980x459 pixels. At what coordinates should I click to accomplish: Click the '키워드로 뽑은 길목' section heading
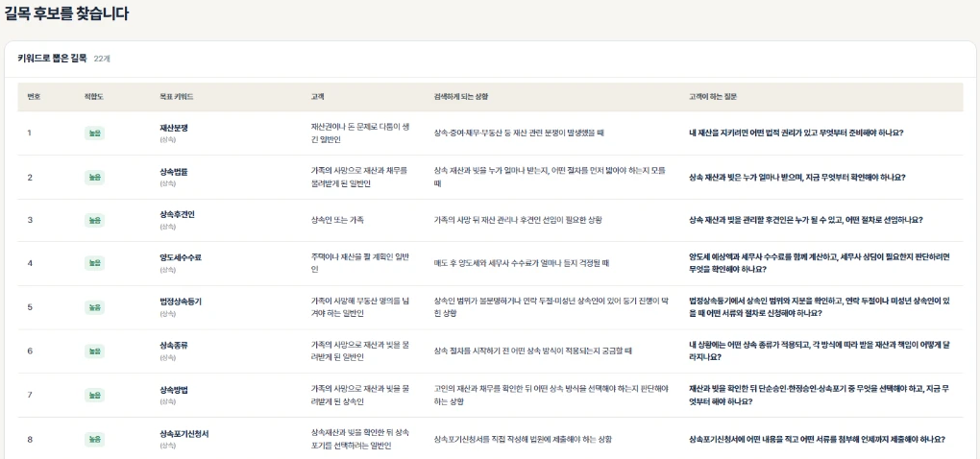[x=52, y=58]
